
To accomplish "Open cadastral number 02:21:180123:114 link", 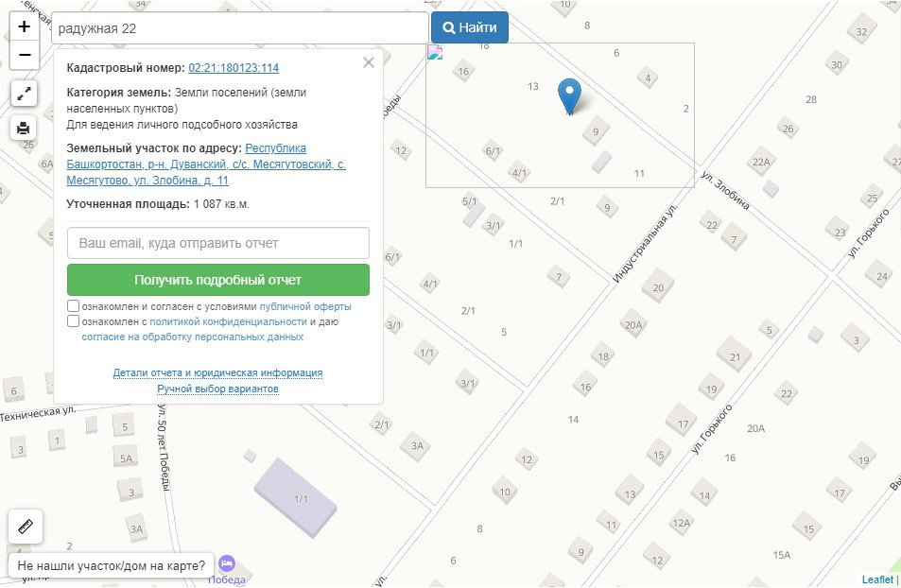I will pyautogui.click(x=234, y=68).
